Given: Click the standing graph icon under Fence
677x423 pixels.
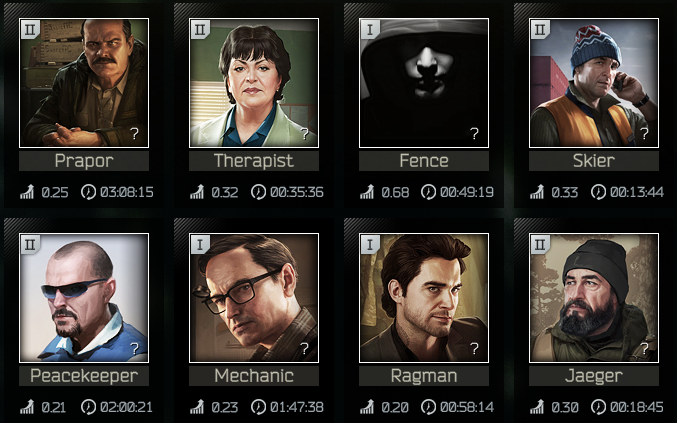Looking at the screenshot, I should (367, 192).
